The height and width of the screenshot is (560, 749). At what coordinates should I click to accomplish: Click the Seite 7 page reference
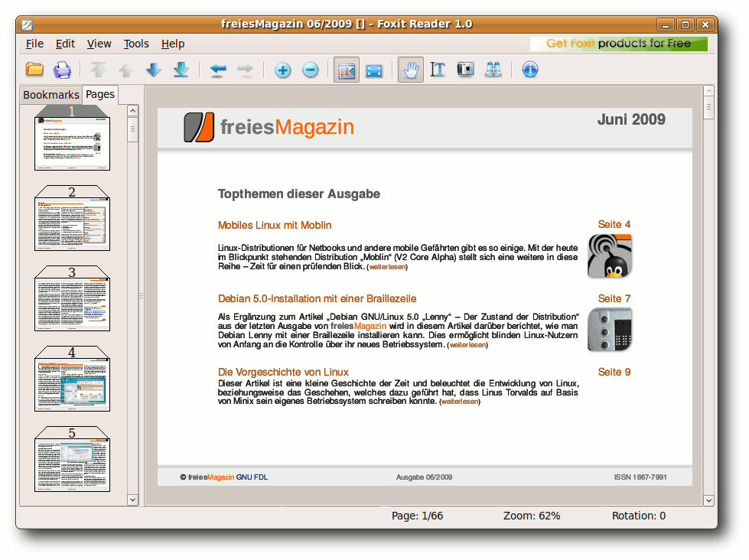coord(614,298)
